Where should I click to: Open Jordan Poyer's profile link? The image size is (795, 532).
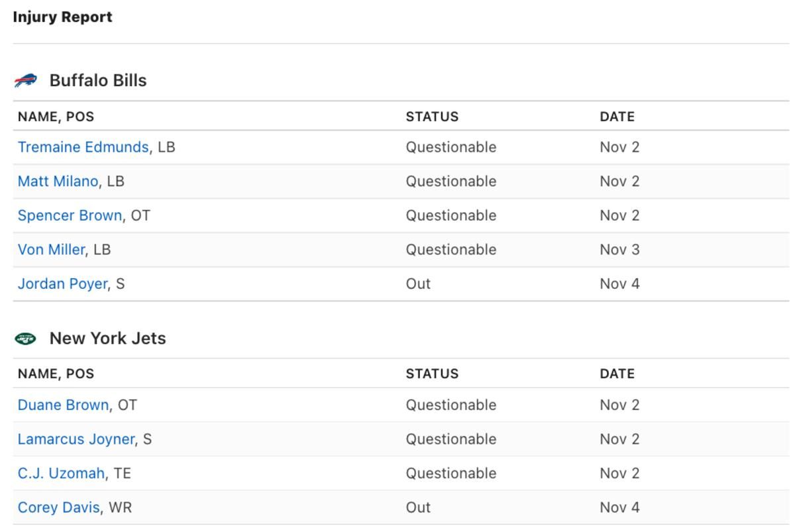(62, 284)
